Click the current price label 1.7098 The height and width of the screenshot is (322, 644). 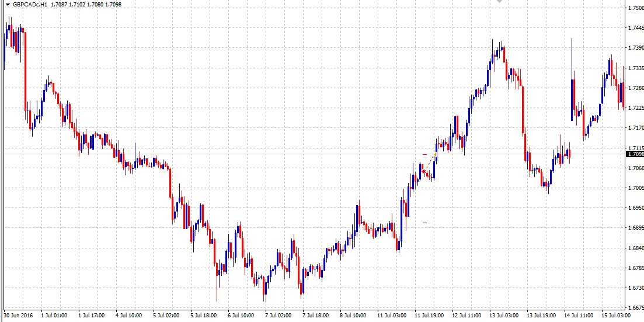click(x=635, y=154)
